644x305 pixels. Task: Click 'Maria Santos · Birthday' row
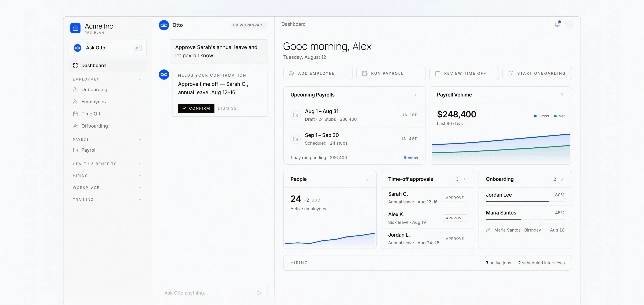(525, 230)
